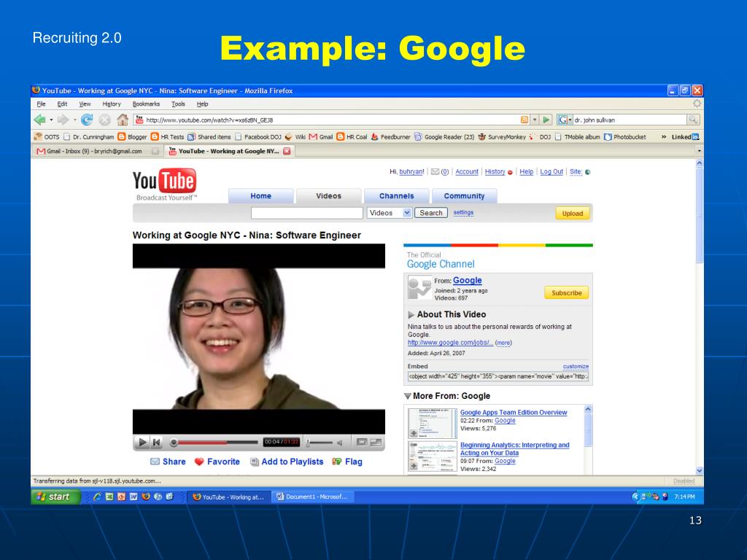Open the back button history dropdown arrow
Image resolution: width=747 pixels, height=560 pixels.
(x=51, y=120)
